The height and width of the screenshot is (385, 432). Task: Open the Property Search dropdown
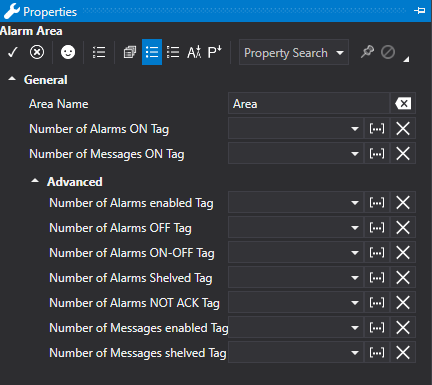(x=340, y=53)
